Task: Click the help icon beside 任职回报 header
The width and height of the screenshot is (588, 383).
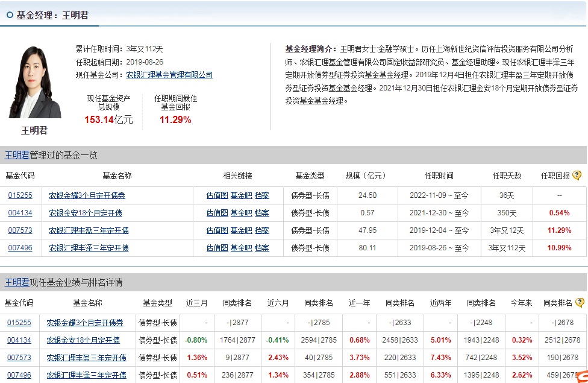Action: (577, 175)
